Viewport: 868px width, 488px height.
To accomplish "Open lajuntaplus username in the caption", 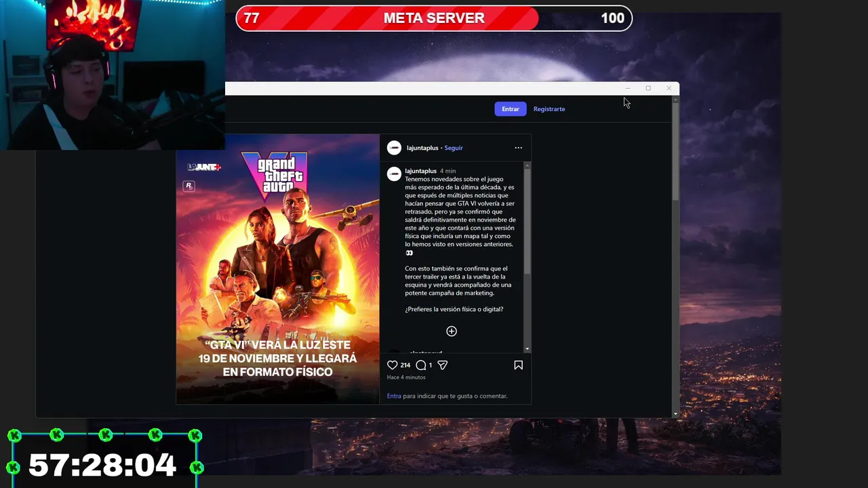I will tap(420, 171).
